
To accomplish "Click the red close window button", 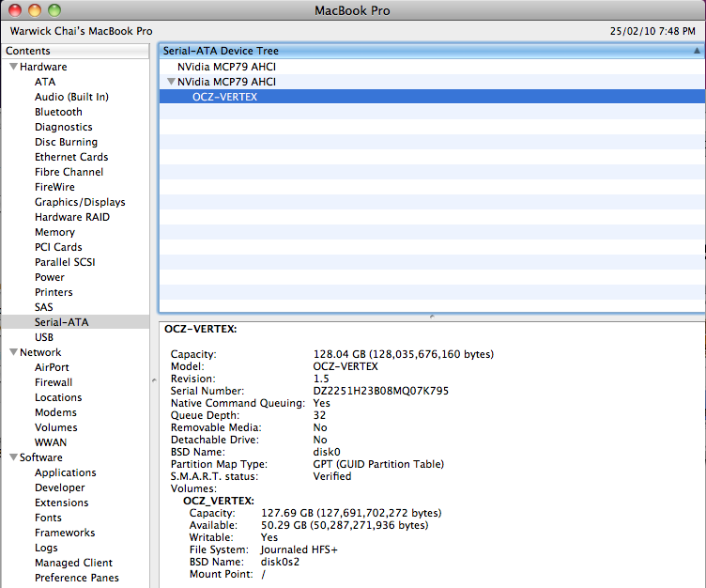I will 15,10.
